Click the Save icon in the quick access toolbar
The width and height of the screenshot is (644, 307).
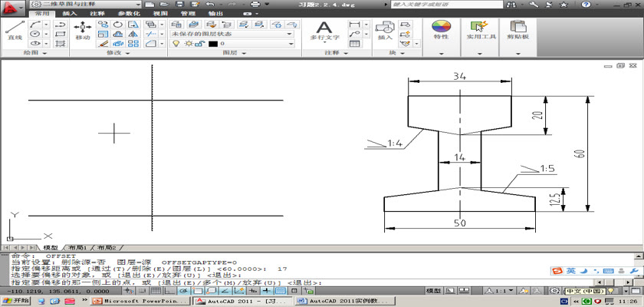coord(179,4)
